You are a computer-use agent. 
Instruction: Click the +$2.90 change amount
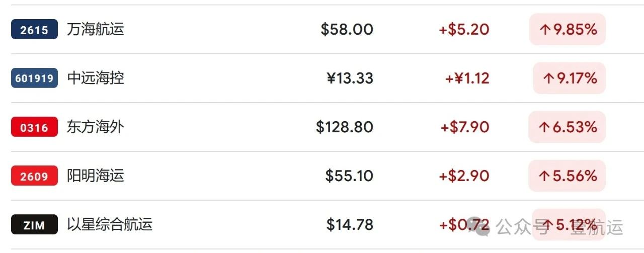pos(464,176)
